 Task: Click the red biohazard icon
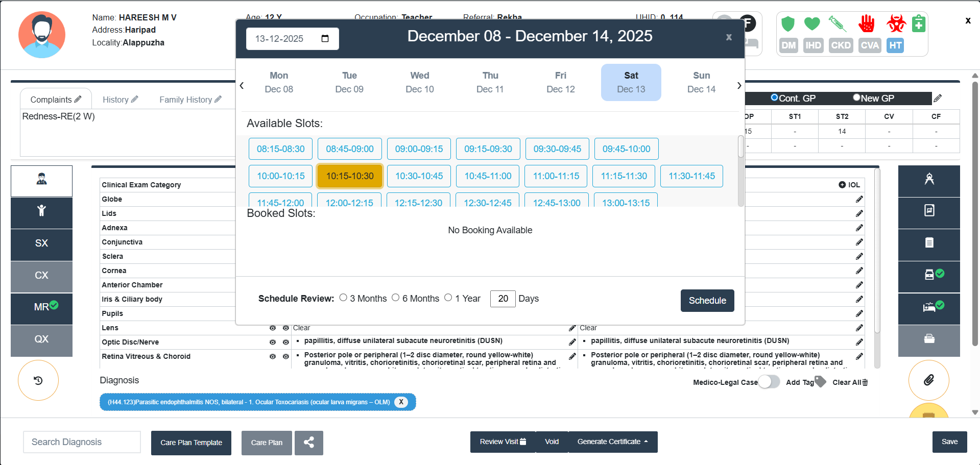[896, 24]
